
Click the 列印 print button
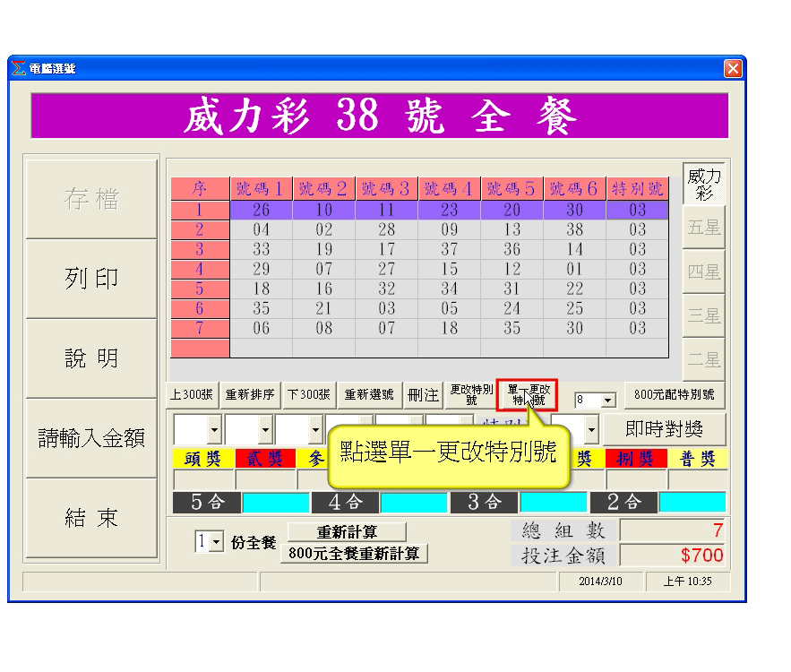coord(91,279)
